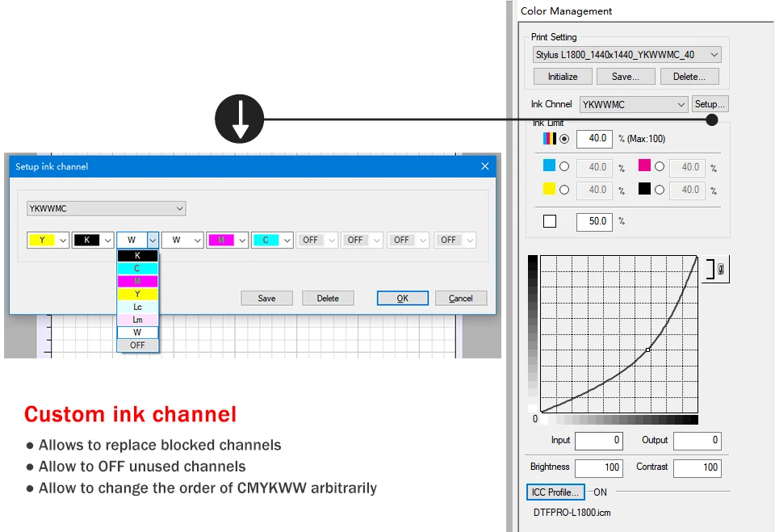
Task: Open the YKWWMC preset dropdown in dialog
Action: pos(107,208)
